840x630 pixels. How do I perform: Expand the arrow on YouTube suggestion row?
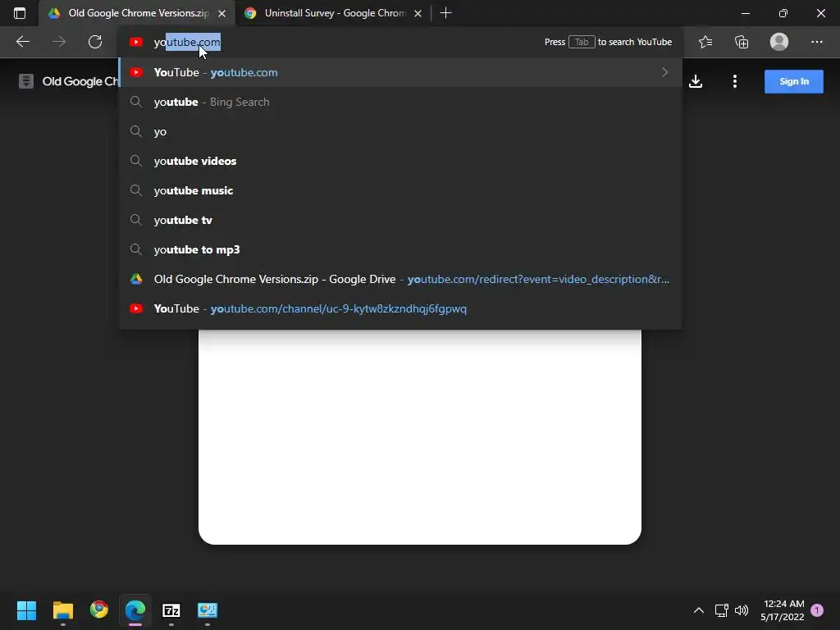coord(664,72)
